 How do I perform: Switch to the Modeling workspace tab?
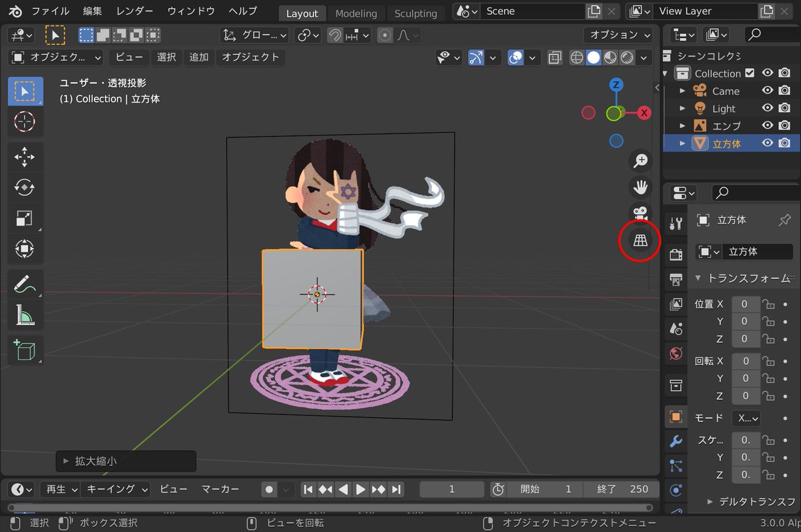(x=356, y=13)
